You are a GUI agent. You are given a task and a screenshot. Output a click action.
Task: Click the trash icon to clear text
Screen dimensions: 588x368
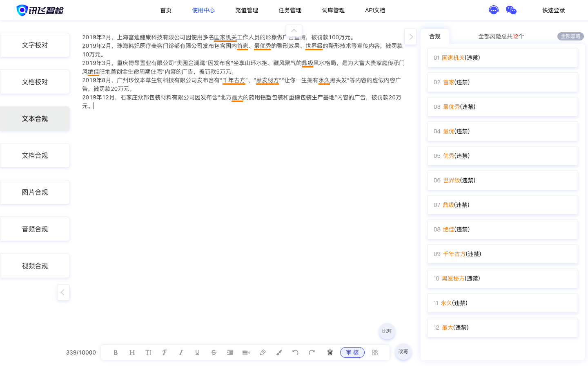[330, 352]
